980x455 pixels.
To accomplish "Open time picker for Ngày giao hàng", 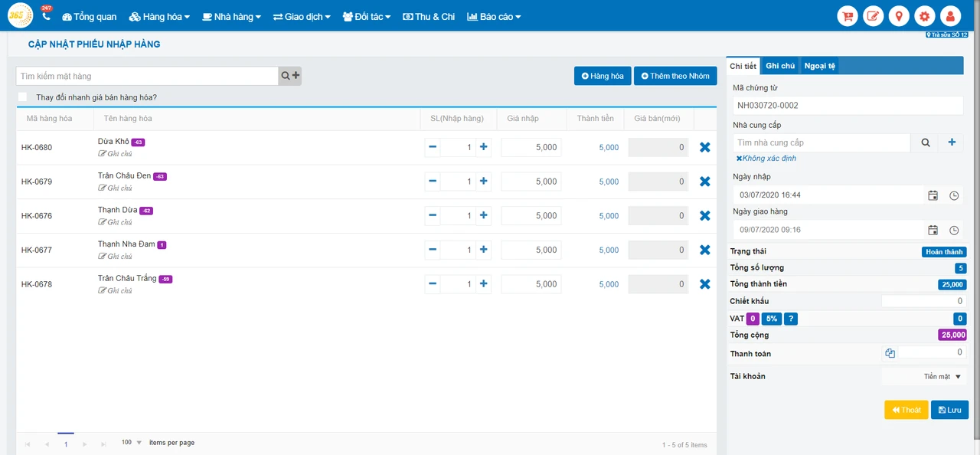I will click(954, 230).
